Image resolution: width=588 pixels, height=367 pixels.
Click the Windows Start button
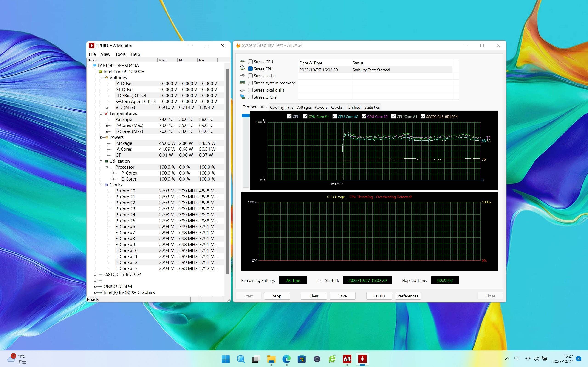tap(226, 359)
